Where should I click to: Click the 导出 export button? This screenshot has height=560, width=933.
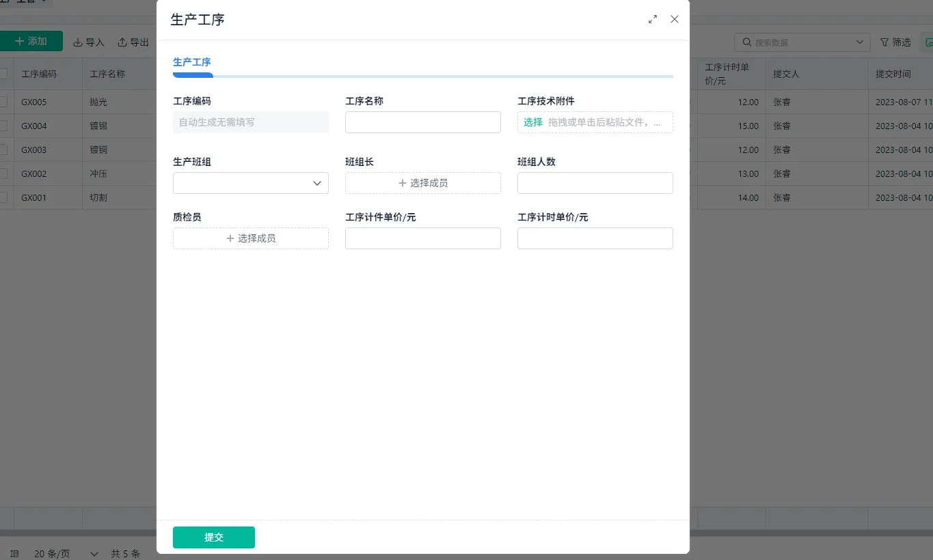pos(133,42)
